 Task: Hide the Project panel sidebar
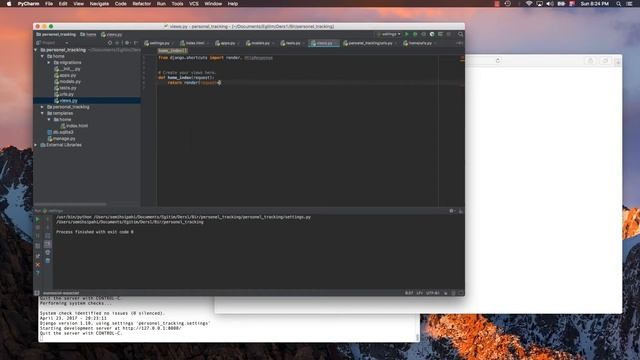pyautogui.click(x=136, y=42)
